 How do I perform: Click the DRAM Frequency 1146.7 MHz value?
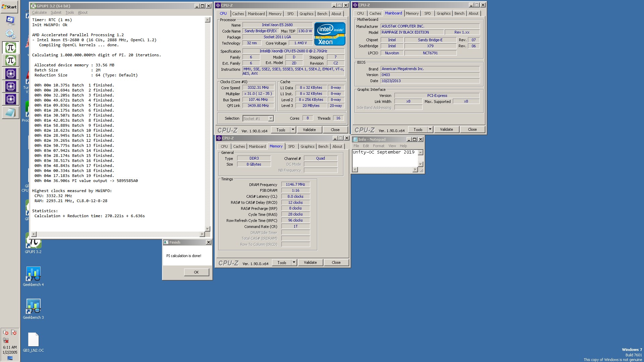point(296,184)
